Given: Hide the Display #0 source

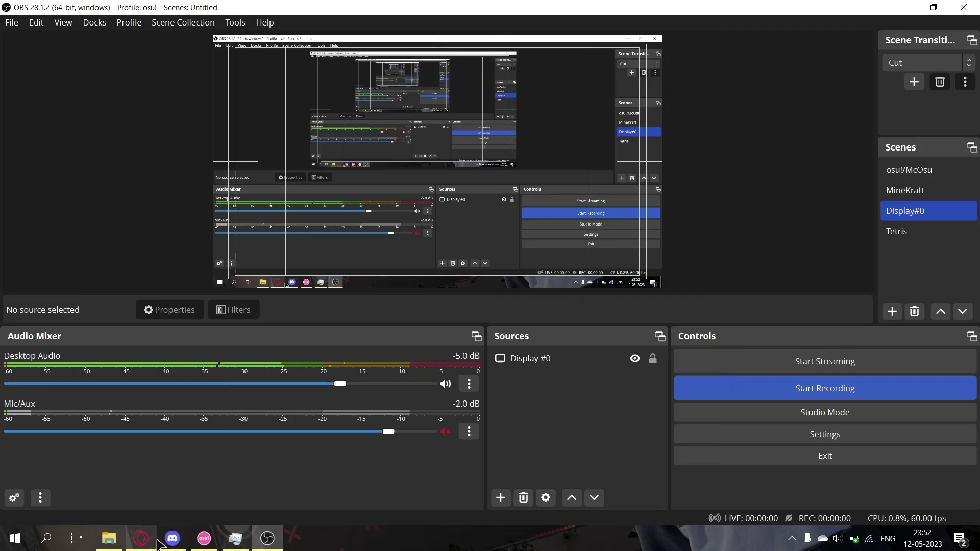Looking at the screenshot, I should click(634, 358).
